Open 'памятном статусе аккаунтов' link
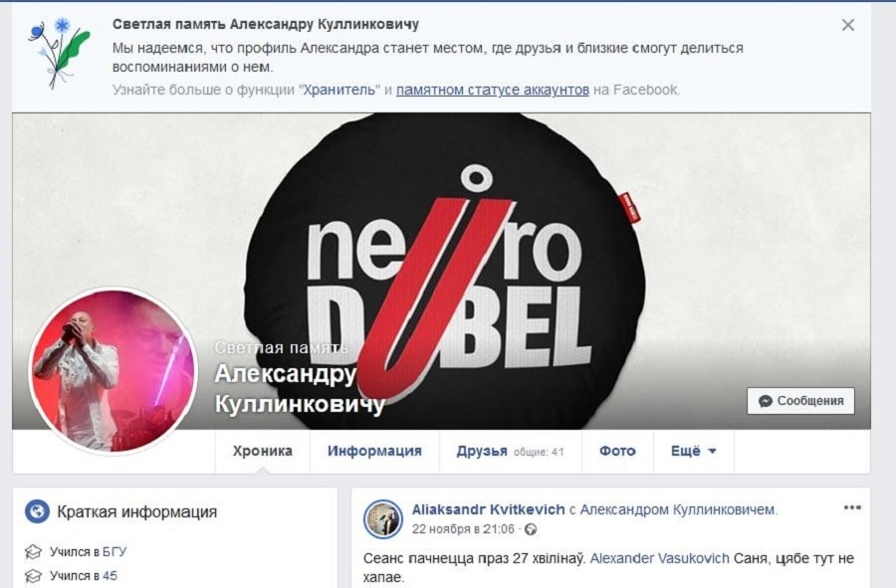This screenshot has height=588, width=896. 492,91
